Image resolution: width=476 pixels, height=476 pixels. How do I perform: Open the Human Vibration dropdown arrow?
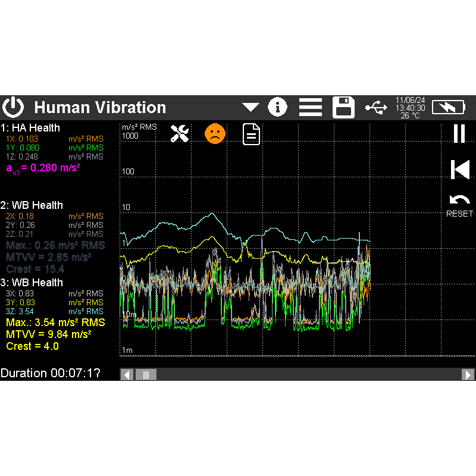coord(250,108)
